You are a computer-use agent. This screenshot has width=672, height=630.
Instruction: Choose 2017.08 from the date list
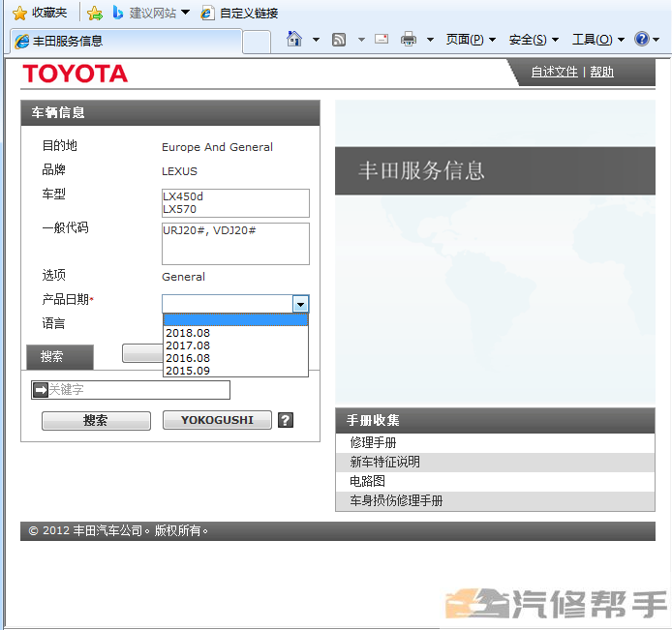235,345
